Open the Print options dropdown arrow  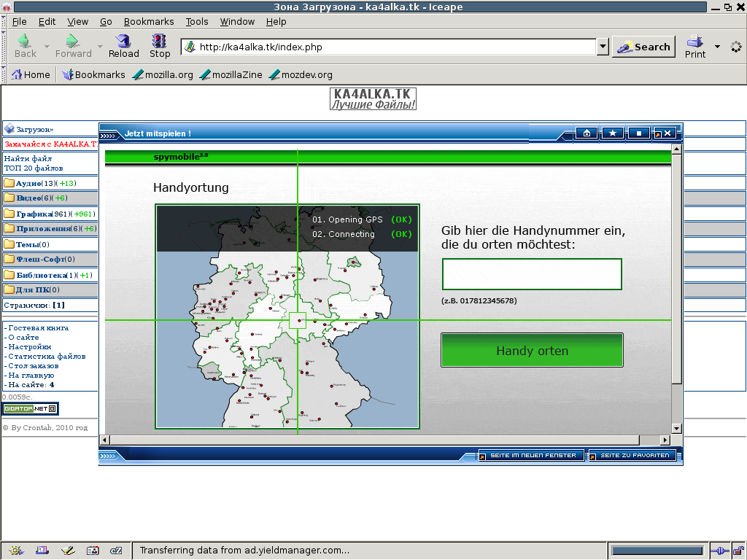717,47
